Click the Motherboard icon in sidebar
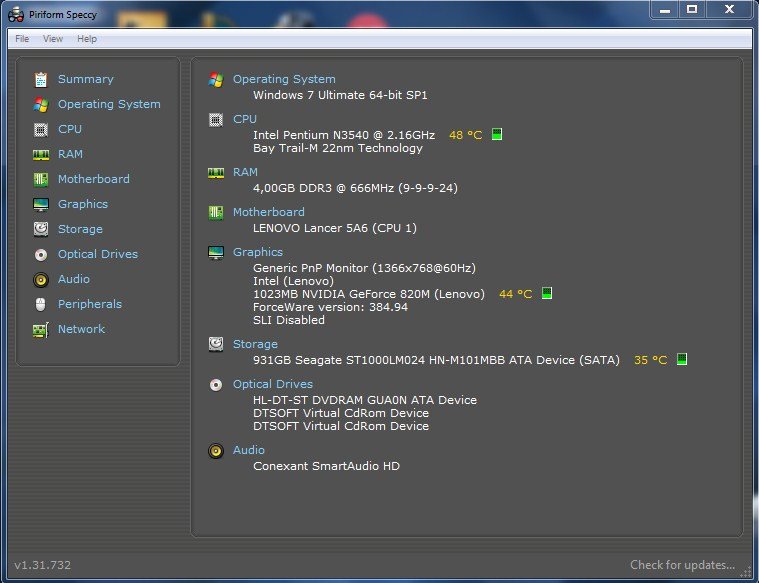The height and width of the screenshot is (583, 759). click(x=41, y=180)
